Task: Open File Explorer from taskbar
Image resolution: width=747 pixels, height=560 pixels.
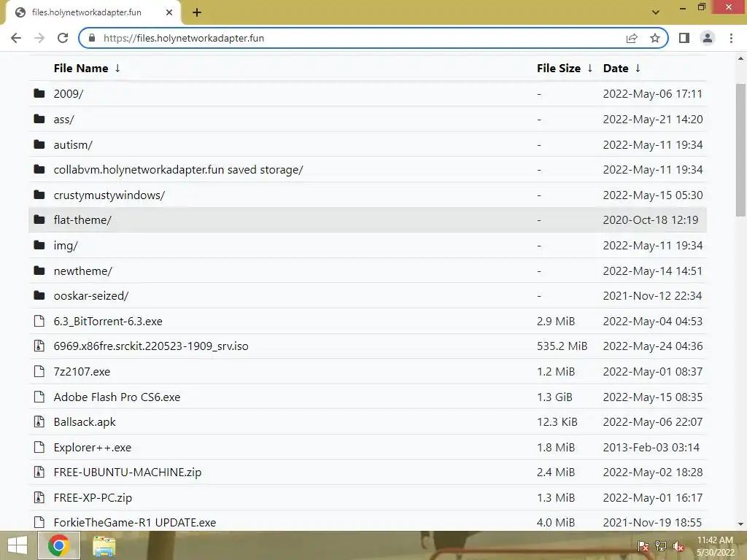Action: click(104, 546)
